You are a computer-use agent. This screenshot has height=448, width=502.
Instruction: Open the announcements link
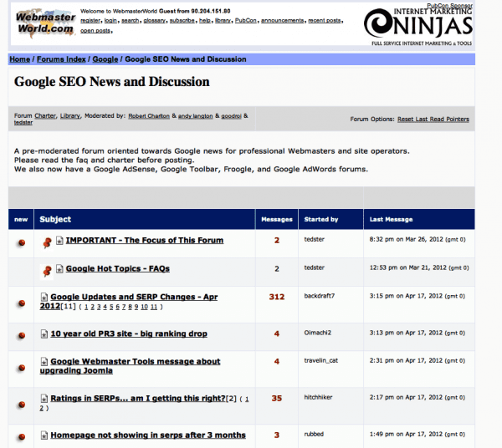click(283, 20)
